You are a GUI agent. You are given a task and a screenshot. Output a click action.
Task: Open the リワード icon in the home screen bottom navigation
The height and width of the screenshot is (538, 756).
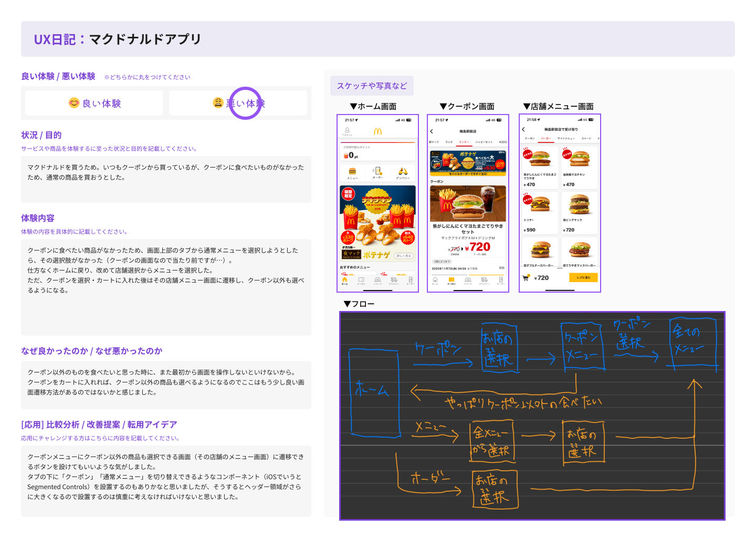coord(377,280)
